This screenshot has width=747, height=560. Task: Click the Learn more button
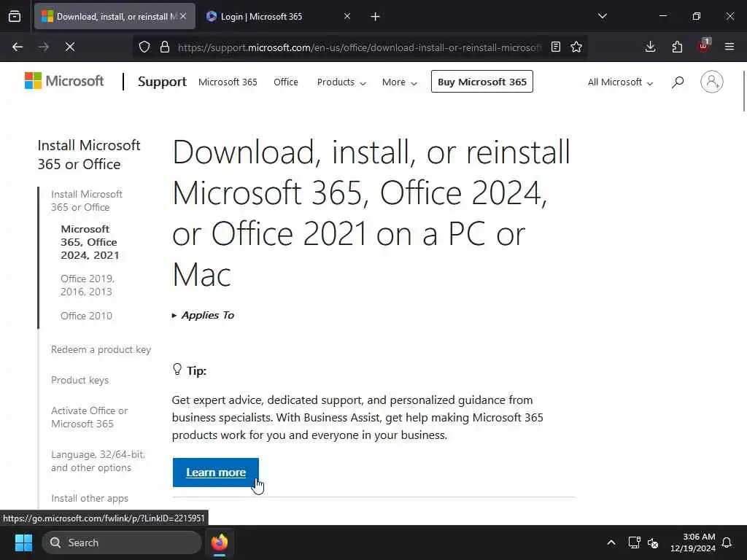tap(216, 472)
